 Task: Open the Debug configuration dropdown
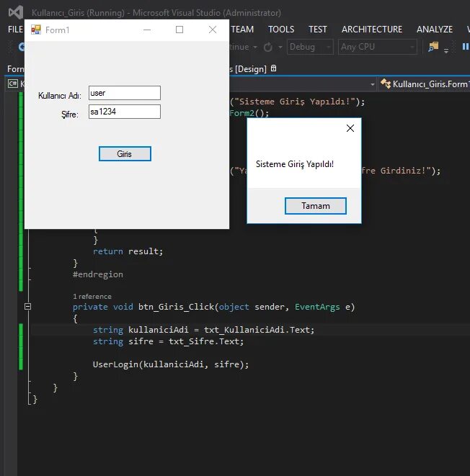[x=310, y=47]
